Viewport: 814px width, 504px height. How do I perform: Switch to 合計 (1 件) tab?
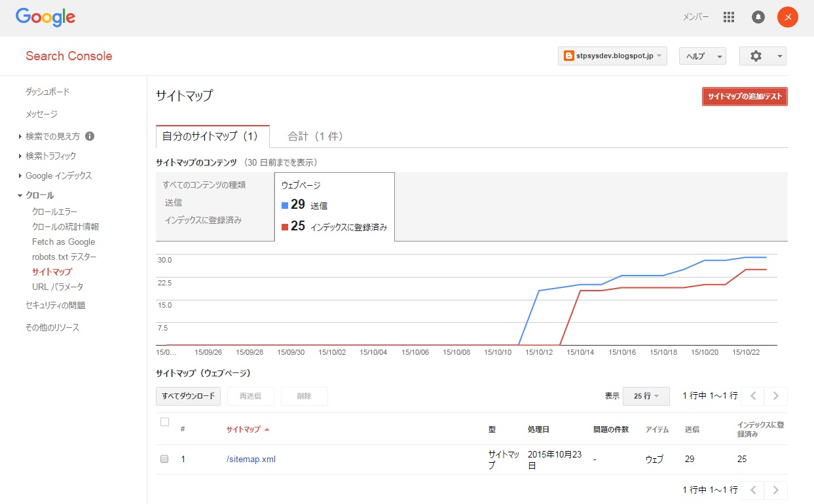(x=316, y=136)
